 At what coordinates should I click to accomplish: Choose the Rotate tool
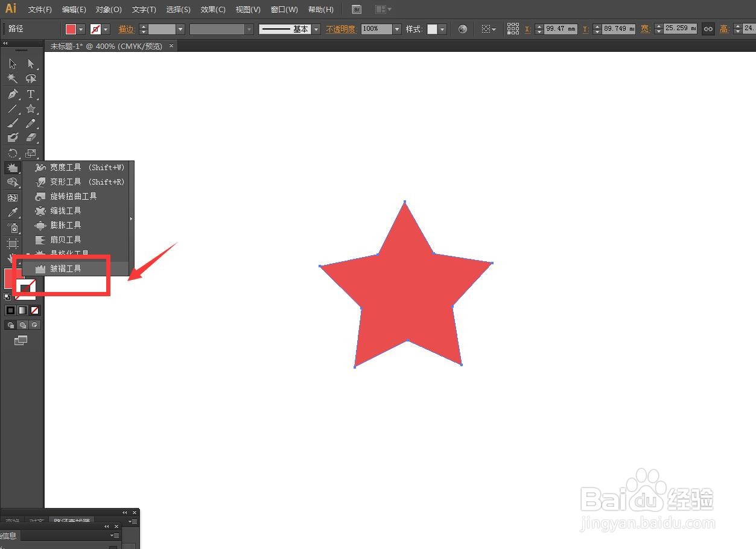pyautogui.click(x=12, y=153)
